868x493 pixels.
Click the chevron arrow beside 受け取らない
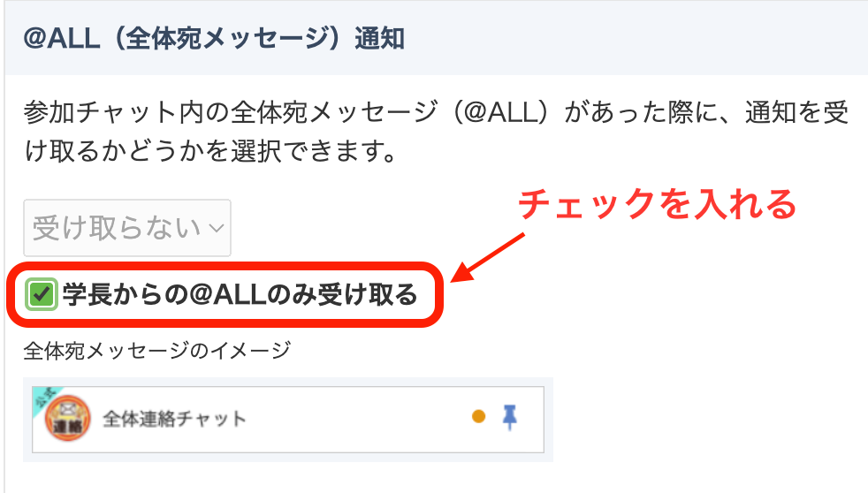pyautogui.click(x=217, y=228)
